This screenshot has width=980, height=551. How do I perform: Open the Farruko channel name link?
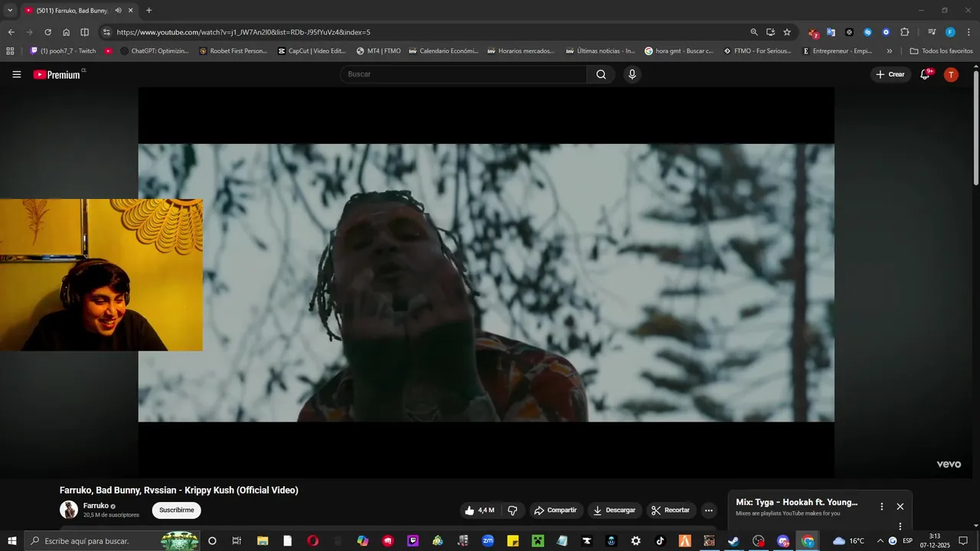point(96,506)
